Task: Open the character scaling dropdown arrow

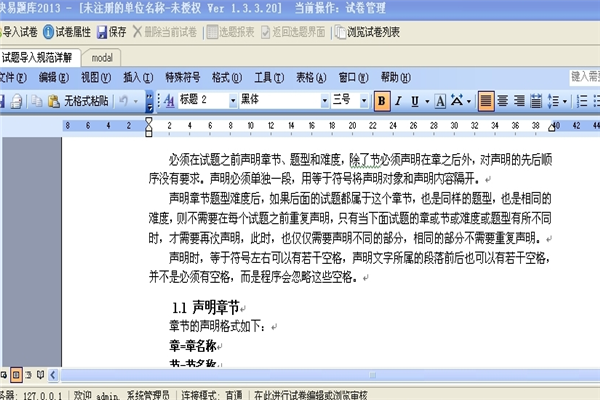Action: (469, 101)
